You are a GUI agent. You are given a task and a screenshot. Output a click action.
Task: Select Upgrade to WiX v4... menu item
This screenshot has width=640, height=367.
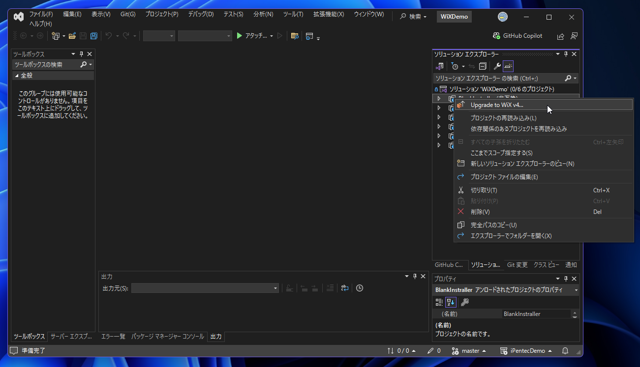point(544,105)
